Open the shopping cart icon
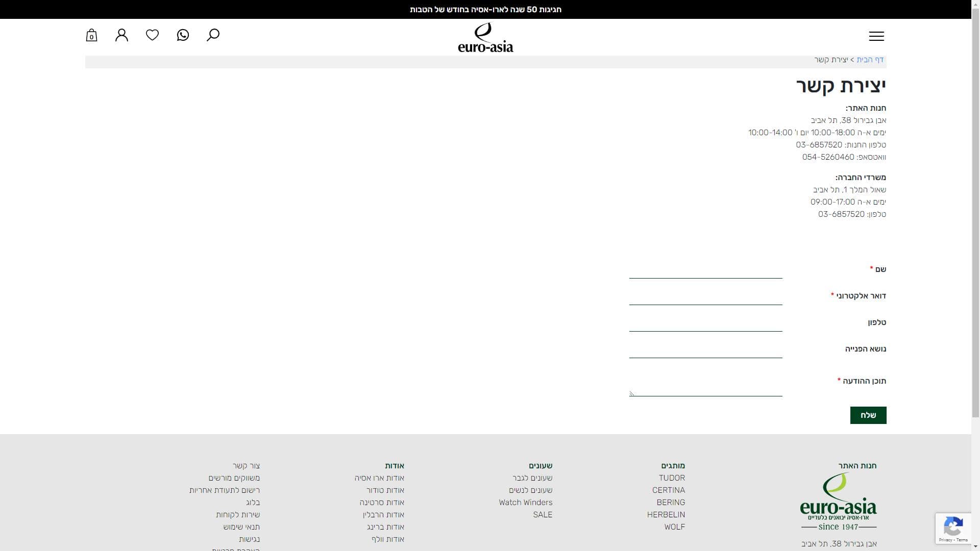Image resolution: width=980 pixels, height=551 pixels. pos(91,35)
